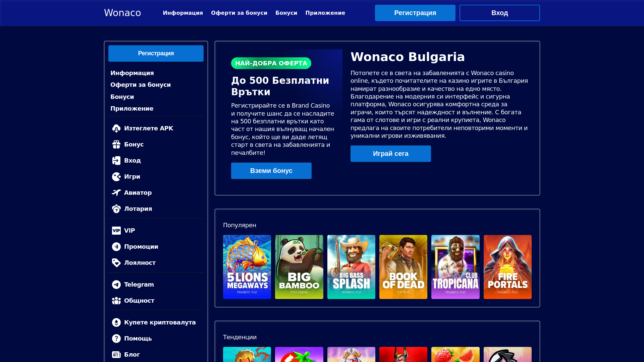Open the Book of Dead game thumbnail
644x362 pixels.
(x=403, y=267)
